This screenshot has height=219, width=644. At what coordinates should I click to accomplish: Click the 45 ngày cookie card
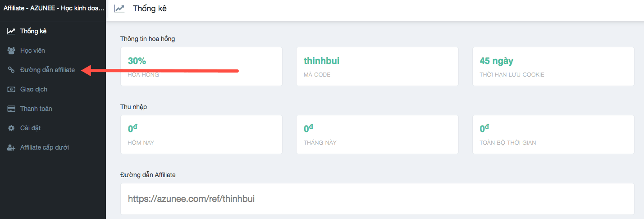553,67
